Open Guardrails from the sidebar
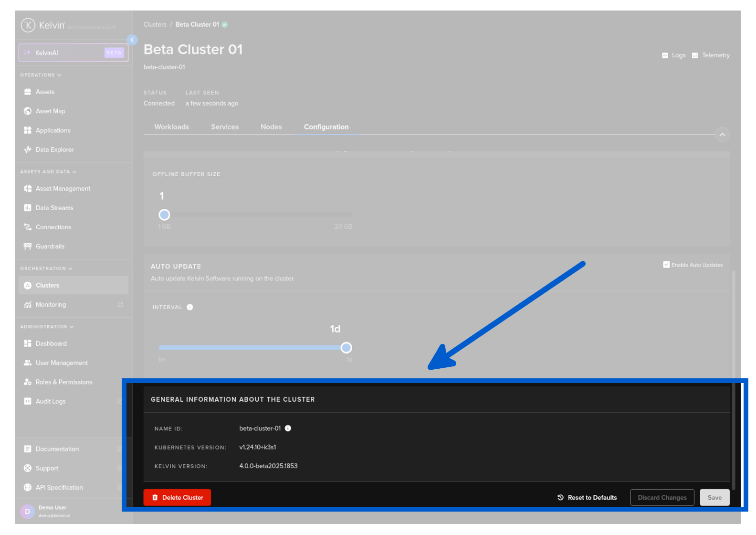 [50, 246]
